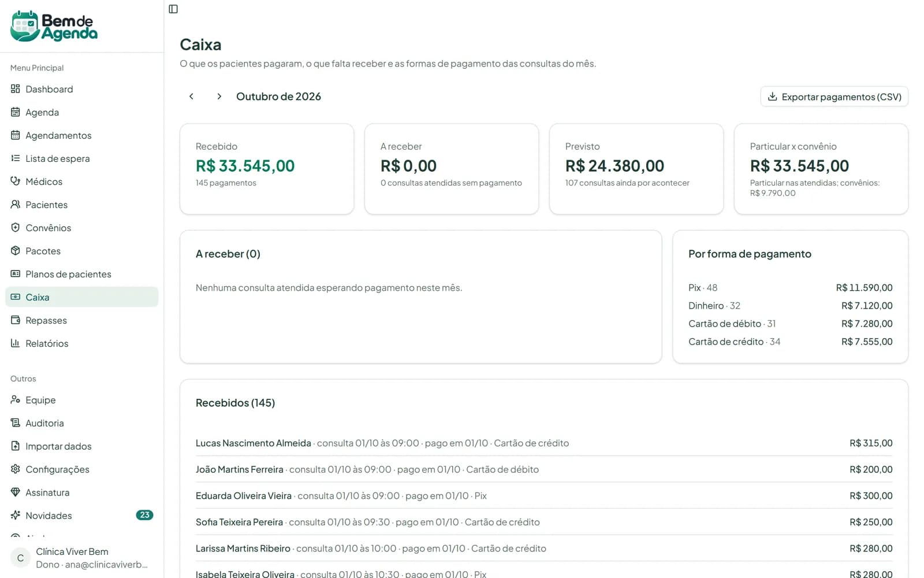Open Clínica Viver Bem account menu
This screenshot has width=924, height=578.
pos(81,558)
